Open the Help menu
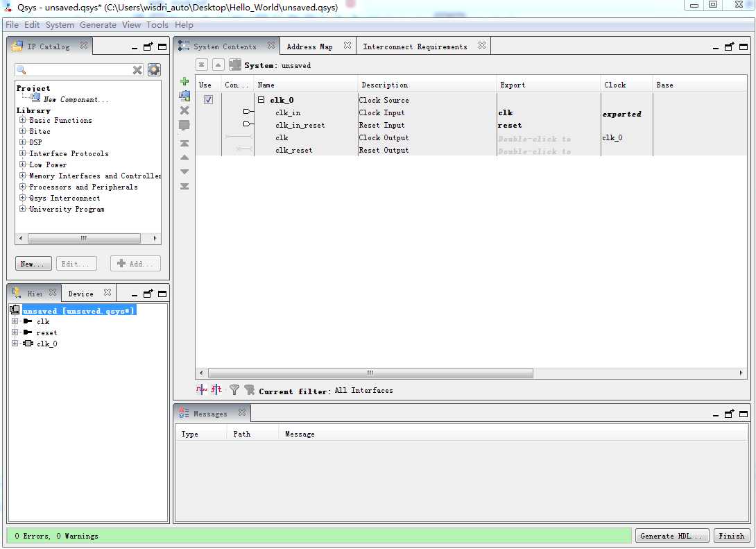The image size is (756, 549). click(x=184, y=24)
